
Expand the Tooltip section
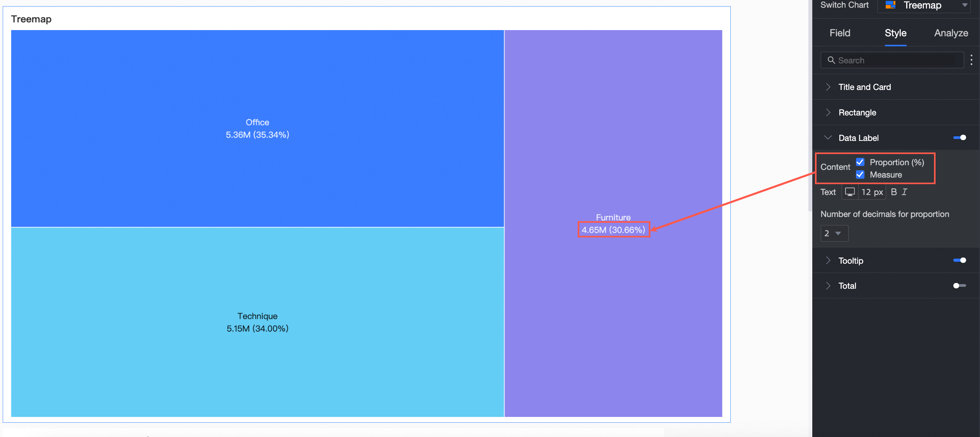(x=828, y=261)
